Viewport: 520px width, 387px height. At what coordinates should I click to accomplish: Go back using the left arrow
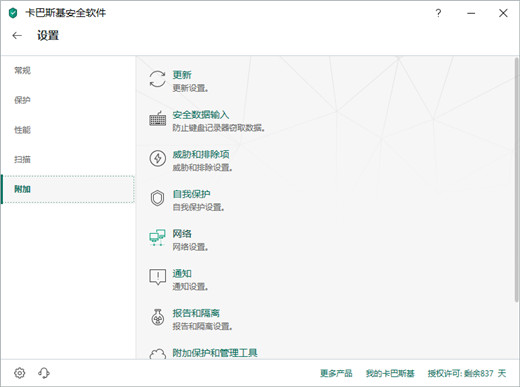17,35
